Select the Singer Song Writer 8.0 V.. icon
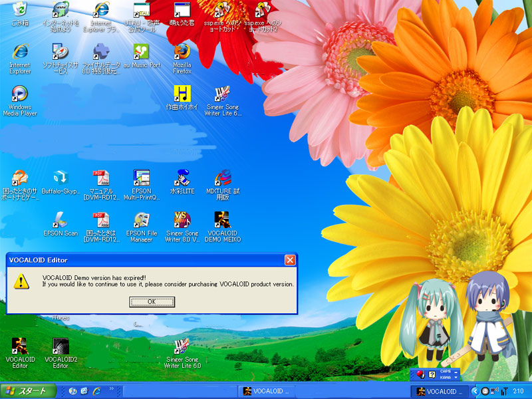The image size is (532, 399). pos(182,227)
